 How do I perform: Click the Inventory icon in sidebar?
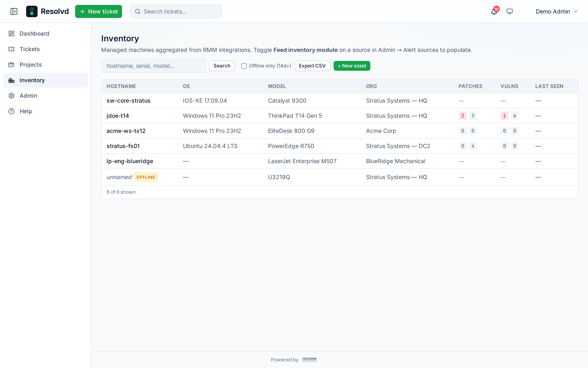point(11,80)
